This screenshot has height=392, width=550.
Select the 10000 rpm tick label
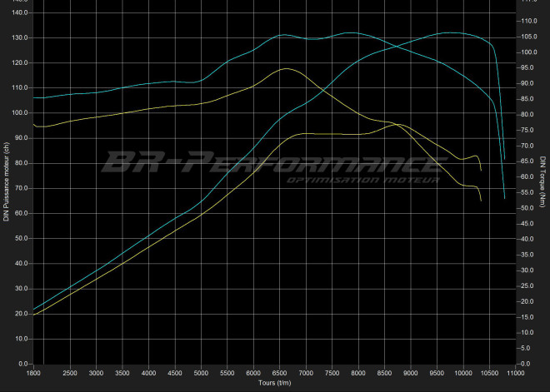point(463,373)
